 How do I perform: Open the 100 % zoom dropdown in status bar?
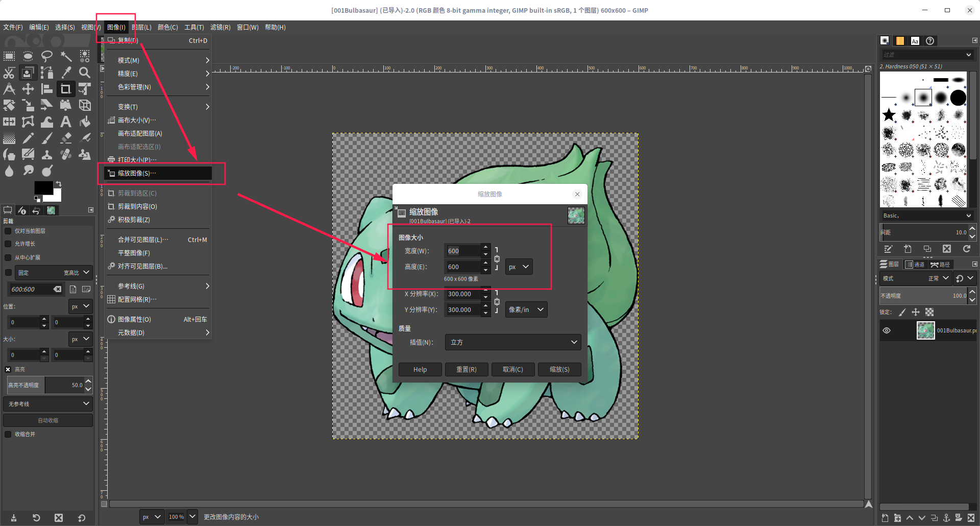pyautogui.click(x=192, y=517)
